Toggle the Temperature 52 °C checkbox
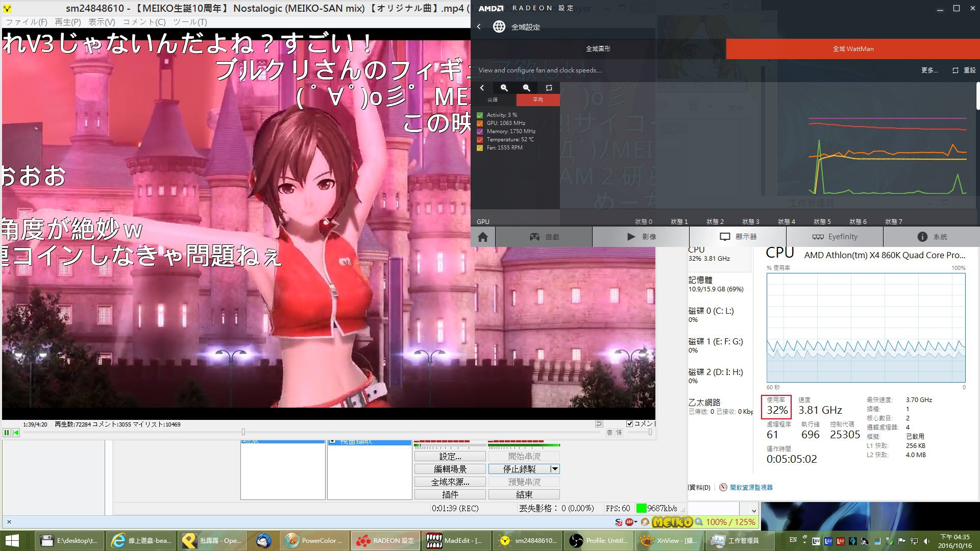 click(x=480, y=140)
